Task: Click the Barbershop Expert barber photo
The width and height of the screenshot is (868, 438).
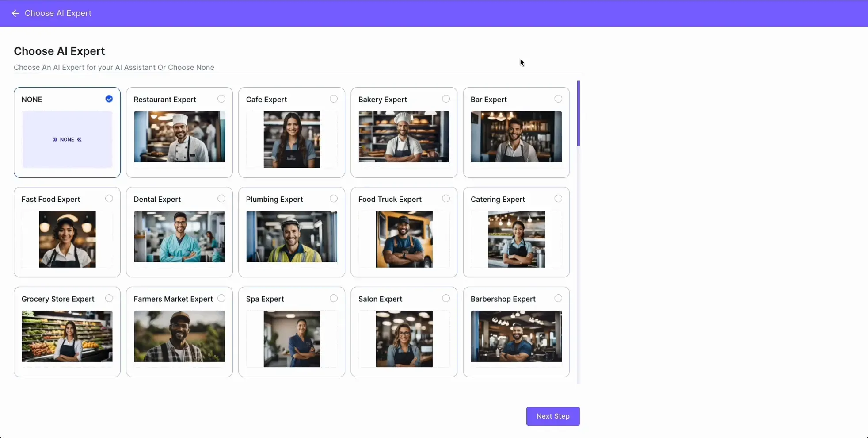Action: [516, 336]
